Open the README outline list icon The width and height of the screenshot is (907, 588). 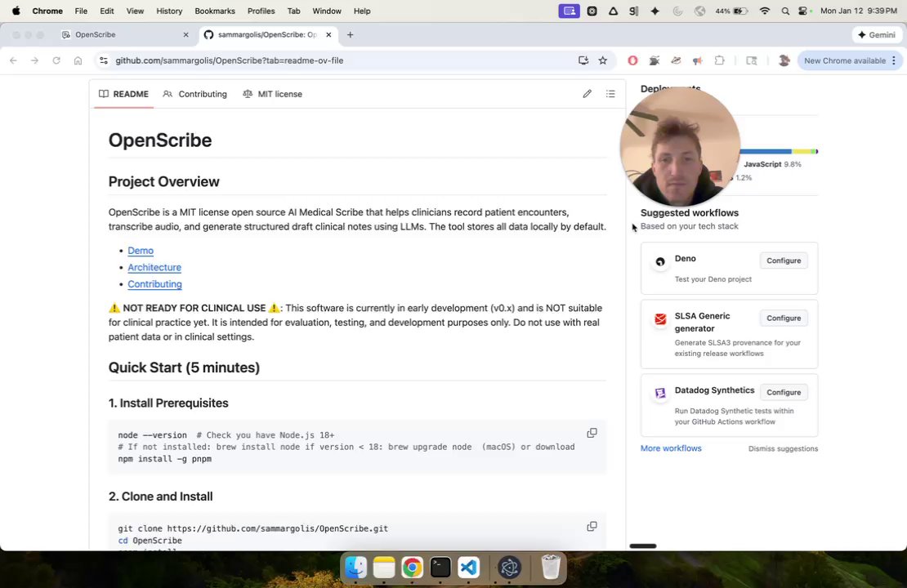tap(610, 94)
